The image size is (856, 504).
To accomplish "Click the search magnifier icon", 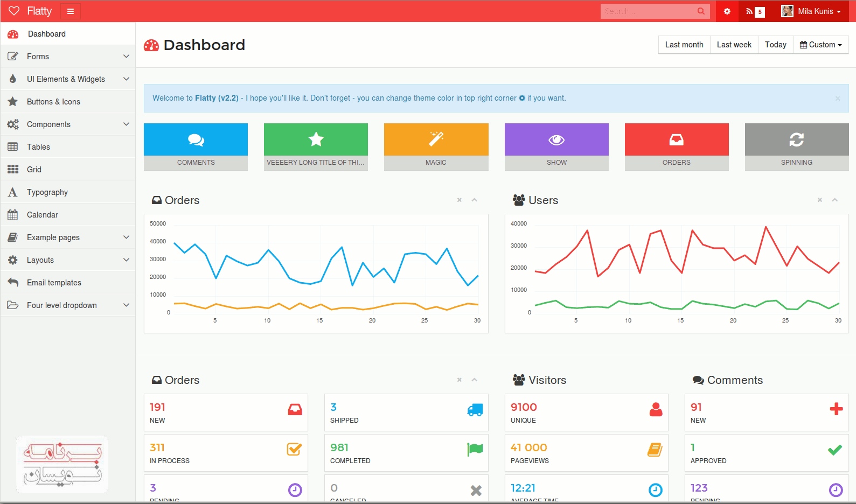I will coord(701,11).
